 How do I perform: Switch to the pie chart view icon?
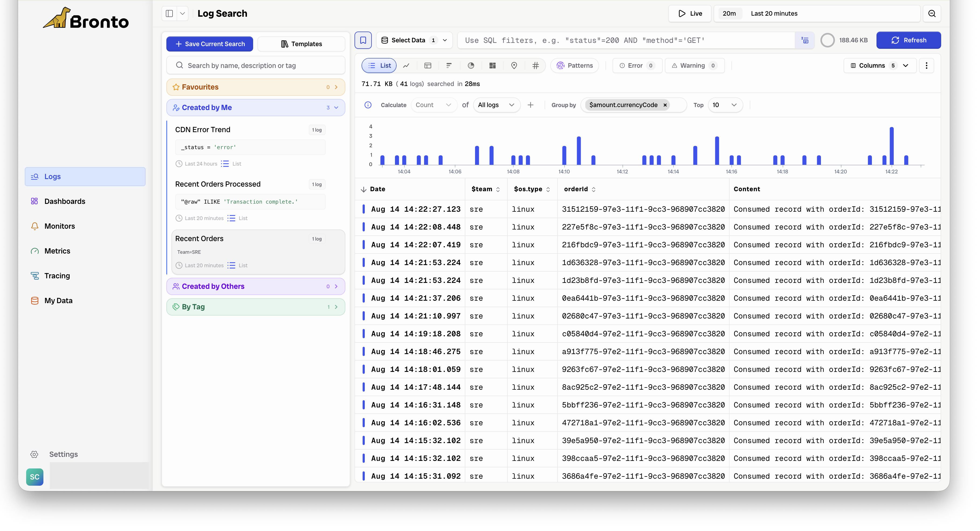pyautogui.click(x=471, y=66)
